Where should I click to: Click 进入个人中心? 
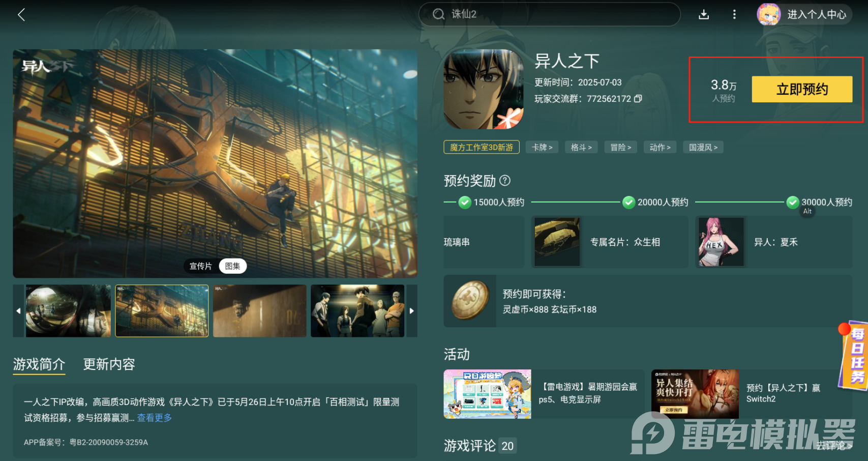pyautogui.click(x=817, y=14)
